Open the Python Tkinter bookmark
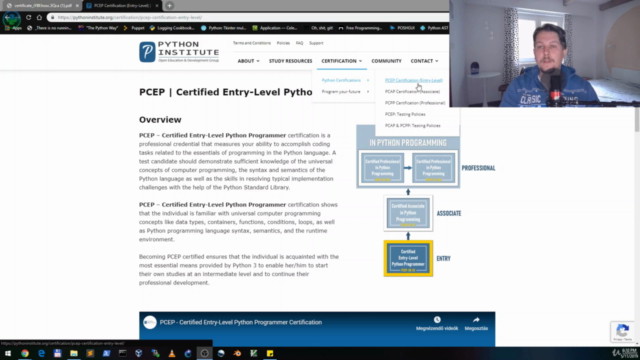This screenshot has height=360, width=640. pyautogui.click(x=224, y=28)
